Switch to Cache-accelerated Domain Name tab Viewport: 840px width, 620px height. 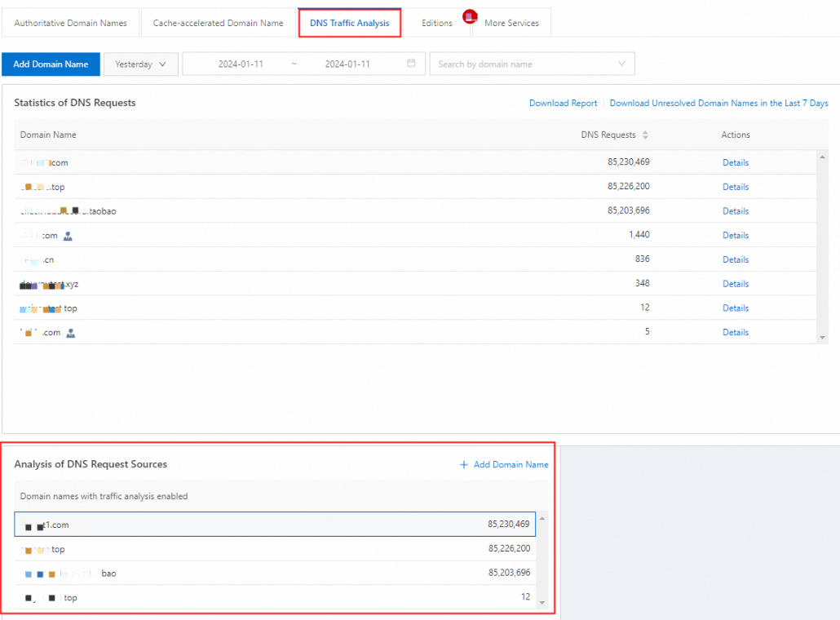pos(218,23)
